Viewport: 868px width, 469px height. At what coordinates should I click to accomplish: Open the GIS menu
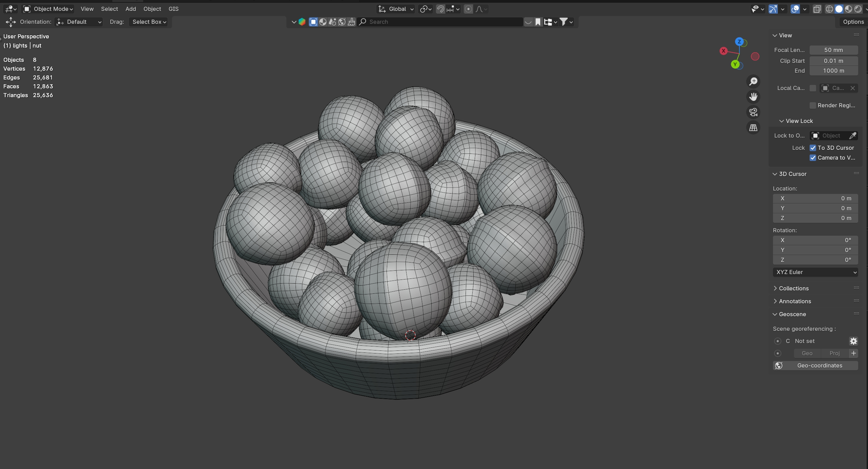(173, 9)
